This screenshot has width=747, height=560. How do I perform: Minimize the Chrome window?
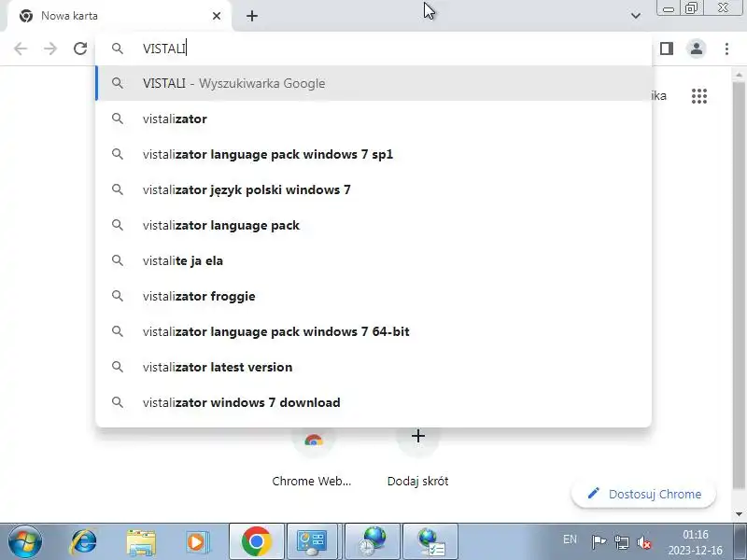point(669,8)
